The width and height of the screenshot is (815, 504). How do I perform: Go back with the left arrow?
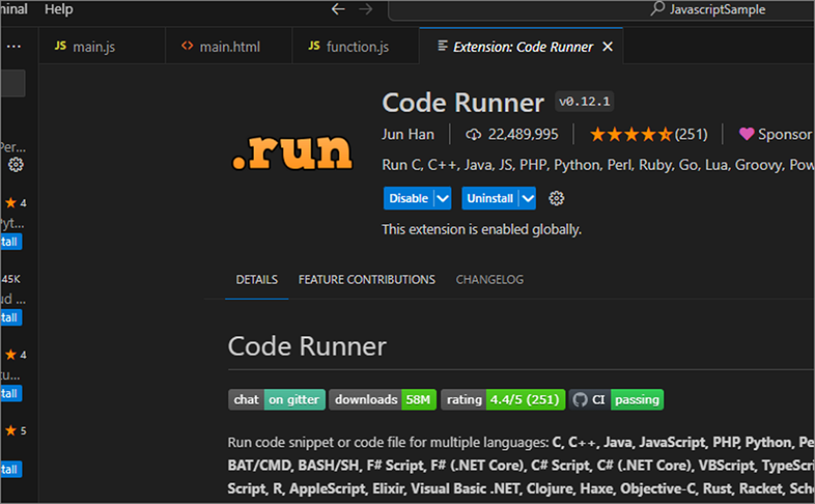pos(338,10)
